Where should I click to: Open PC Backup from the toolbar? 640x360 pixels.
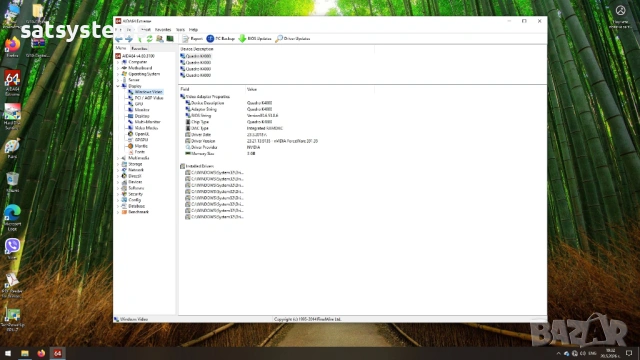point(220,39)
